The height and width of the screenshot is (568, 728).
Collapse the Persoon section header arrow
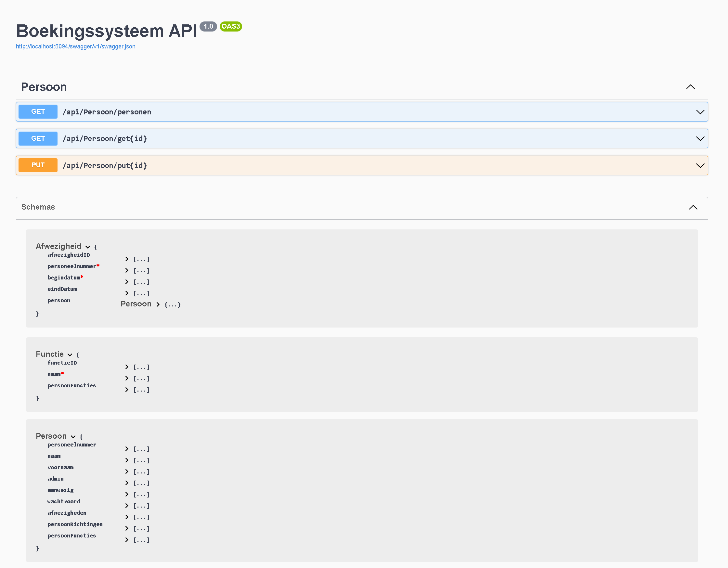pyautogui.click(x=690, y=87)
